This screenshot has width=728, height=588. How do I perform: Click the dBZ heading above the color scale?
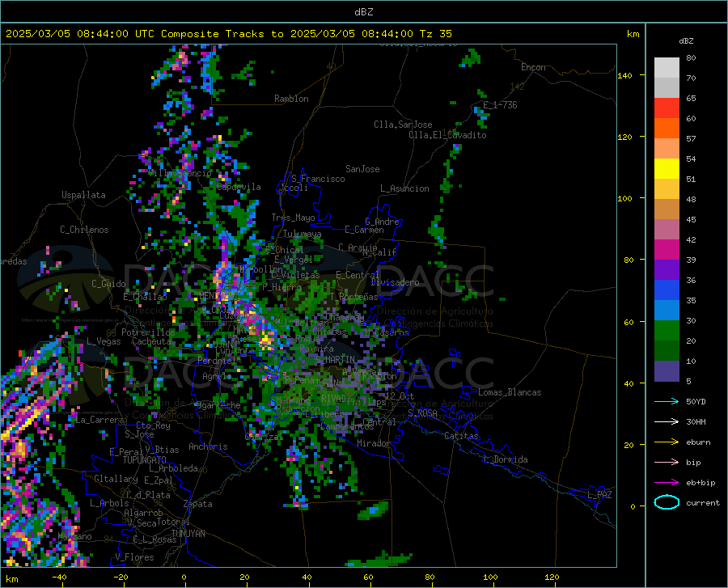(686, 40)
